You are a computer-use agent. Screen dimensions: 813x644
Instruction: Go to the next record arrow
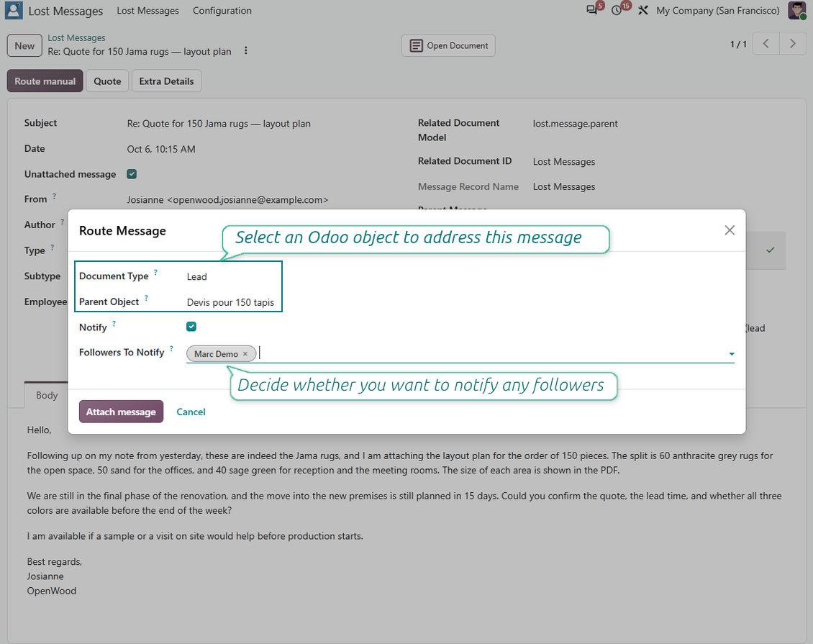(792, 44)
